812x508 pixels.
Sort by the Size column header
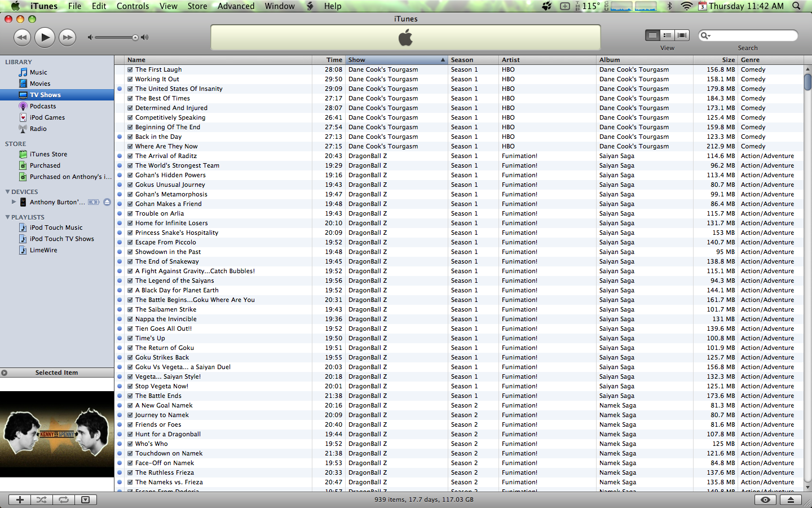pos(716,60)
